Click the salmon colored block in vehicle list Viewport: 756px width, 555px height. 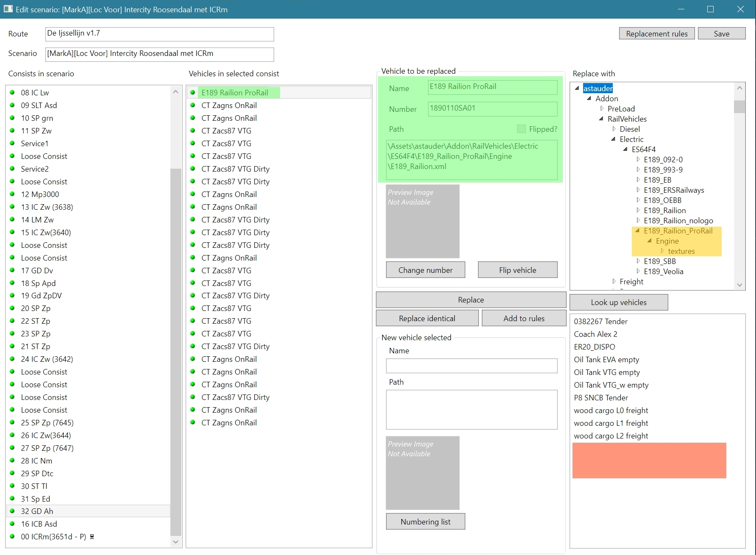(649, 461)
